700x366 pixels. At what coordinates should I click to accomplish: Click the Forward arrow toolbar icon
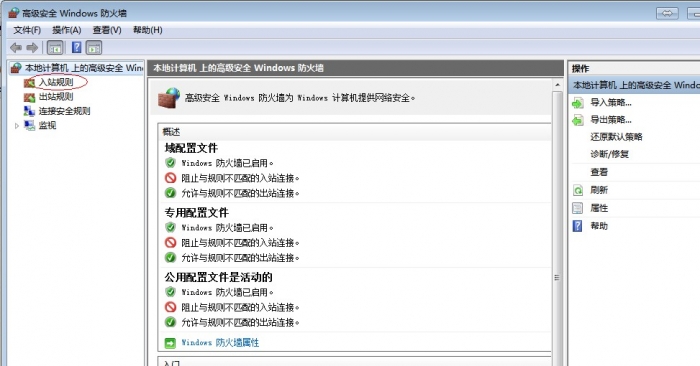tap(32, 47)
